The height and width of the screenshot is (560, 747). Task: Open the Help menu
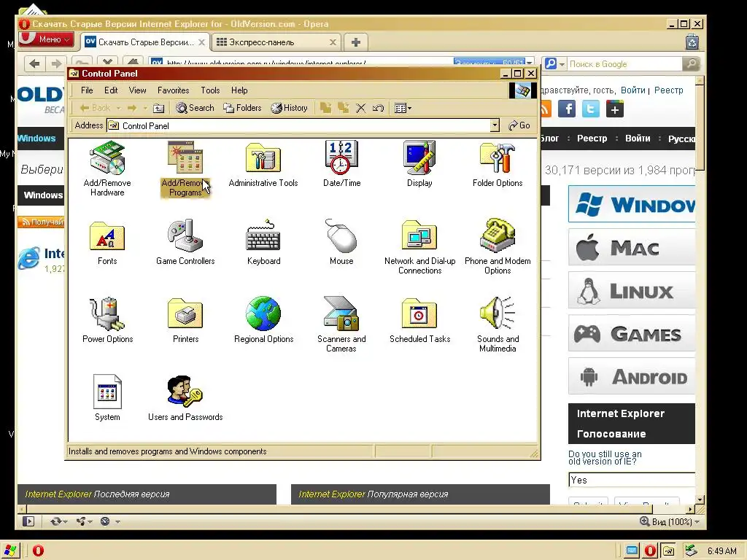pos(239,90)
